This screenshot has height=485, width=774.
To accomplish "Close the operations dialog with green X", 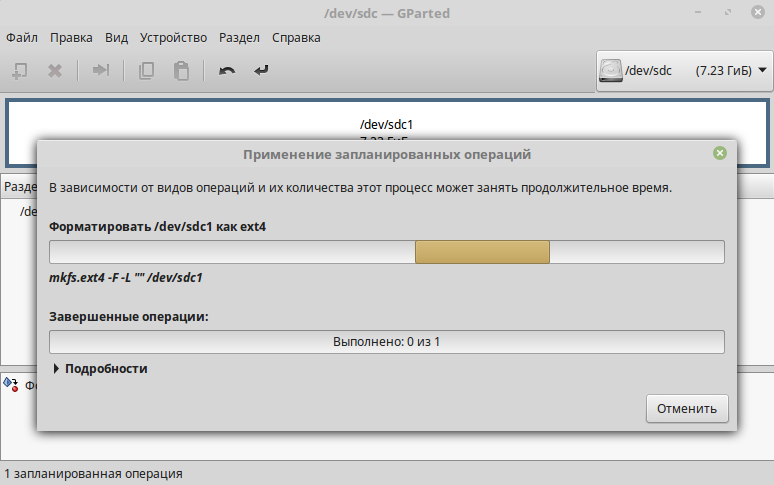I will point(719,154).
